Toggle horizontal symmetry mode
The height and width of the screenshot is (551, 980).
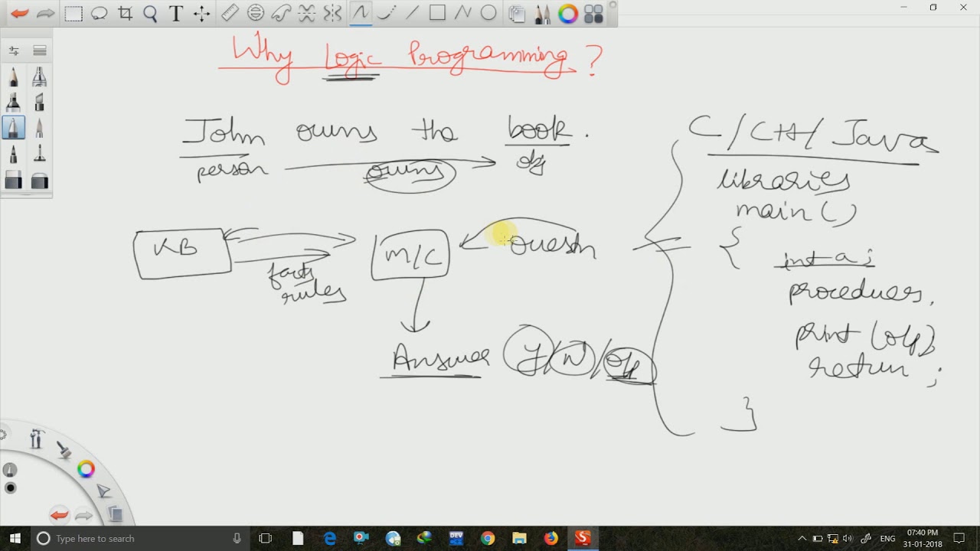pos(306,13)
